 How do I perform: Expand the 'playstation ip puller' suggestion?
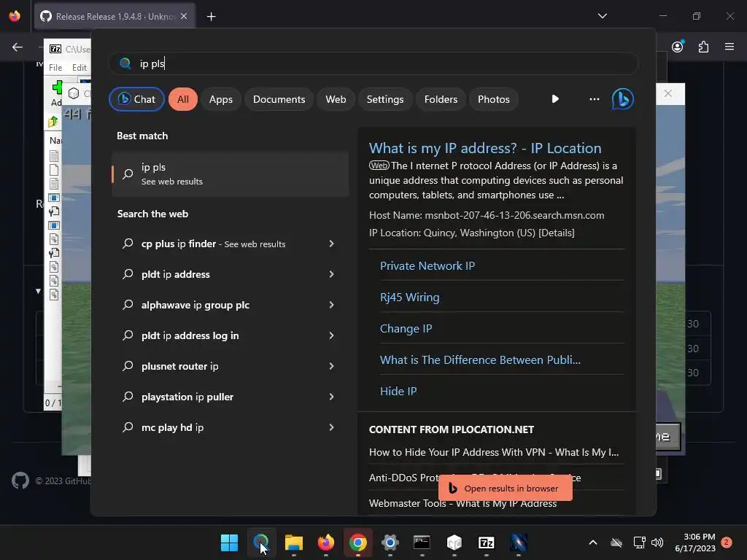tap(332, 397)
